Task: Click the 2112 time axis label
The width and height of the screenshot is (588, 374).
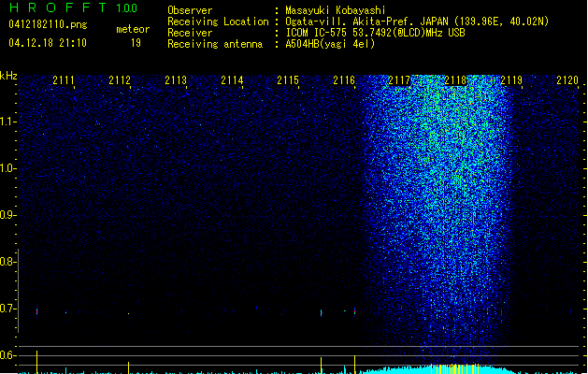Action: [120, 80]
